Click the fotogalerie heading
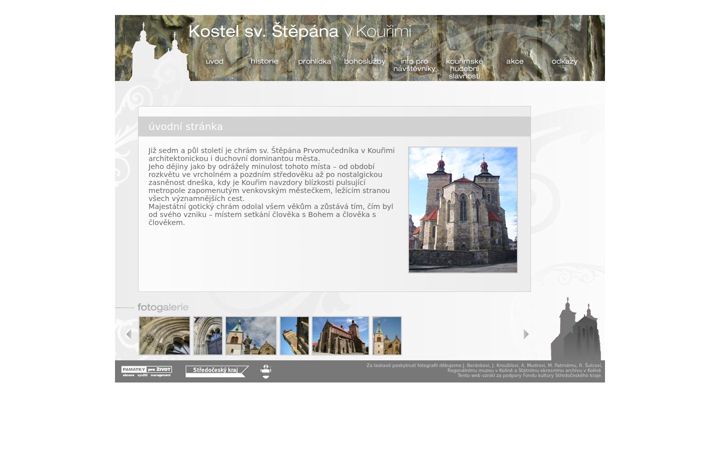Image resolution: width=720 pixels, height=450 pixels. (163, 307)
